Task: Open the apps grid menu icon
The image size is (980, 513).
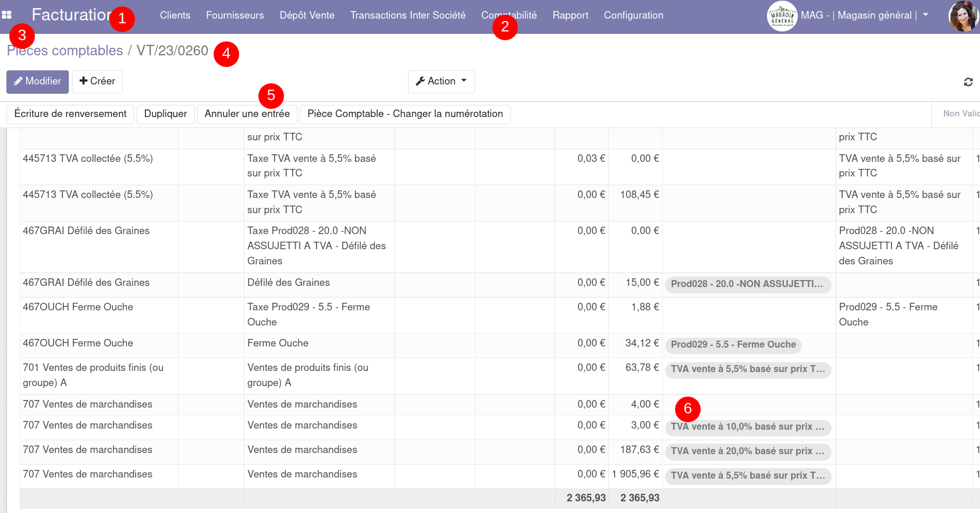Action: coord(7,15)
